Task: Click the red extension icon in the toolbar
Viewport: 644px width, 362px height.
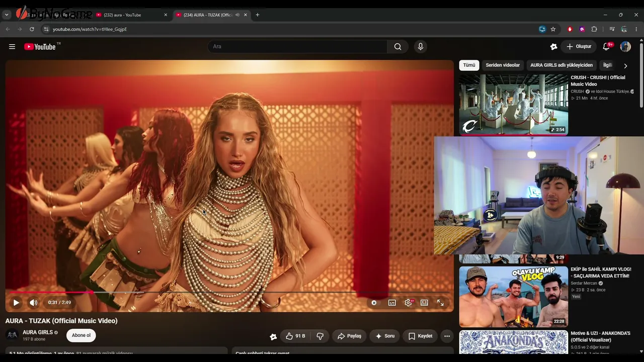Action: 570,29
